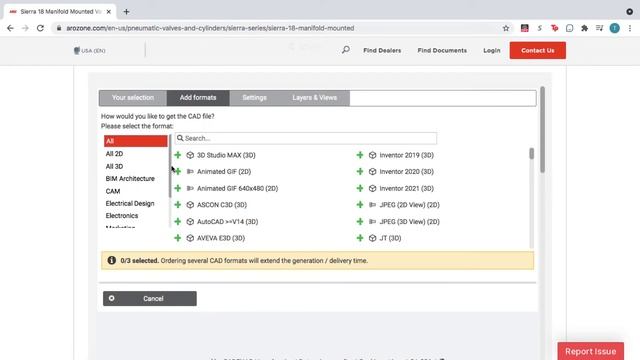Open the USA (EN) region selector
Viewport: 640px width, 360px height.
[90, 51]
